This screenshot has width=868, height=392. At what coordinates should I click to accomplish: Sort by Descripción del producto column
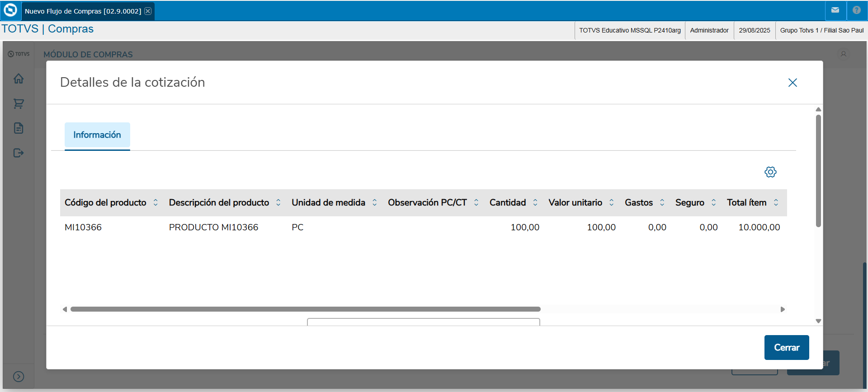(278, 203)
